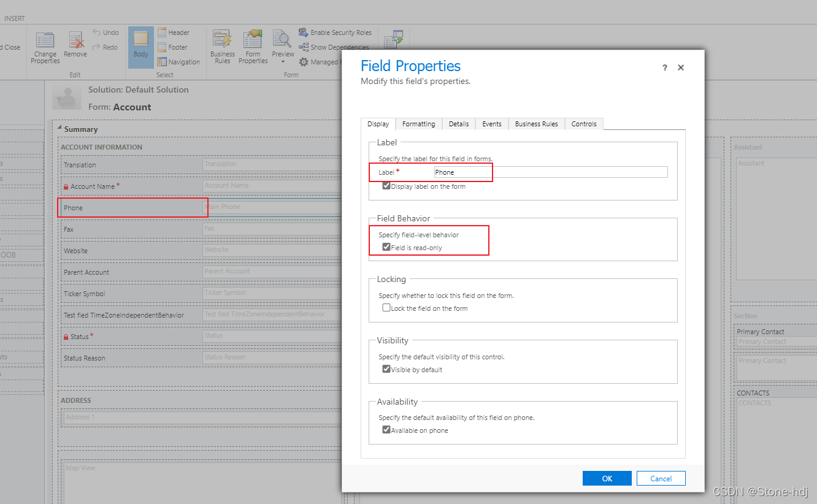This screenshot has height=504, width=817.
Task: Click the Cancel button
Action: click(661, 478)
